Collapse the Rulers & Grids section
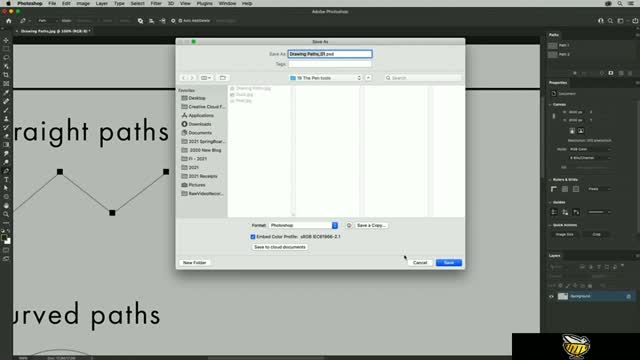 [550, 180]
